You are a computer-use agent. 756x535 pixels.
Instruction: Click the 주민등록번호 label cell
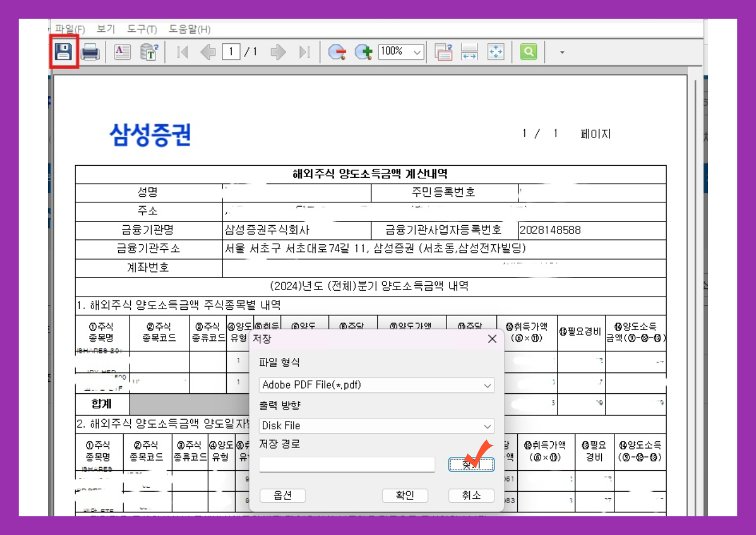coord(445,193)
